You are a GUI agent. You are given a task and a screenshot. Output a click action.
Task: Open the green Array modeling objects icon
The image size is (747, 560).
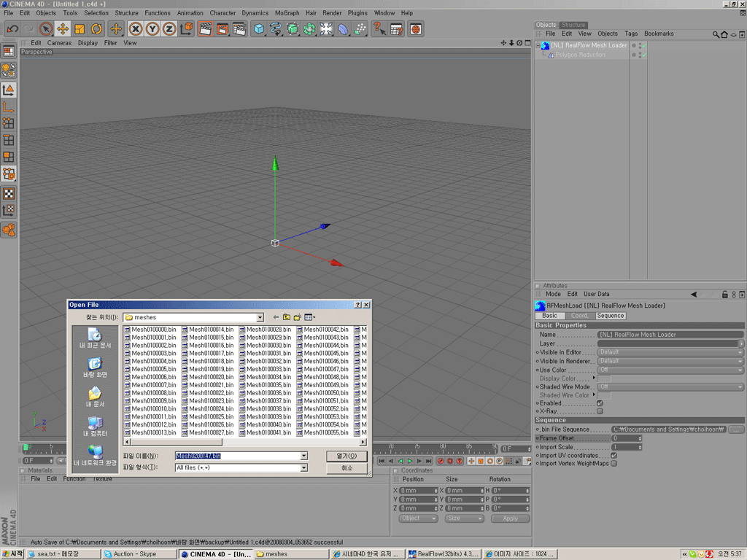coord(309,29)
